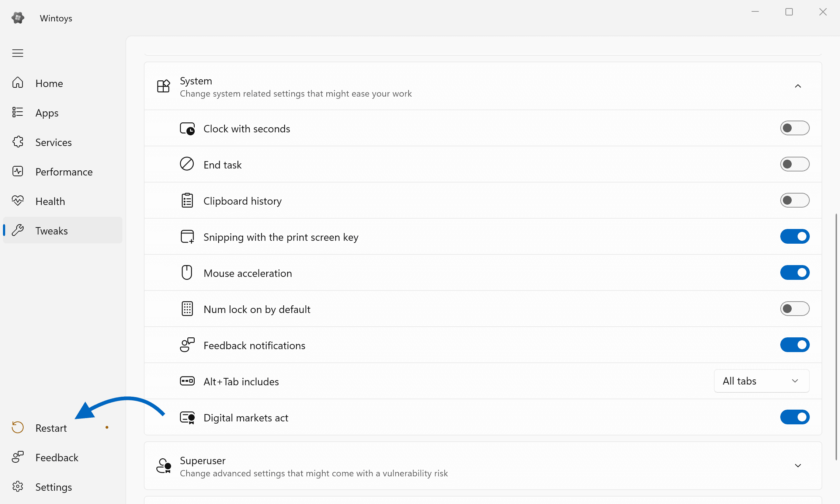Screen dimensions: 840x504
Task: Disable Feedback notifications toggle
Action: [x=795, y=345]
